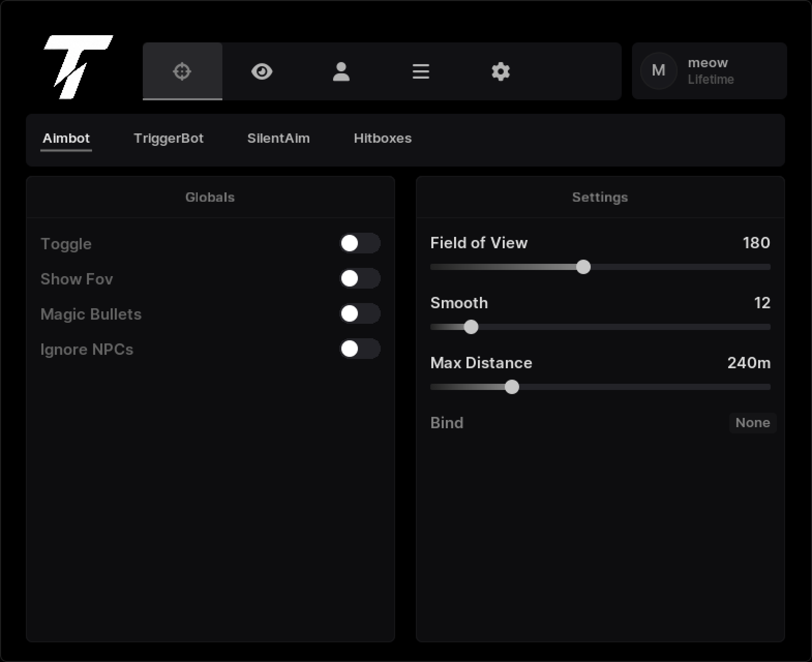Image resolution: width=812 pixels, height=662 pixels.
Task: Turn on the Ignore NPCs switch
Action: click(x=360, y=349)
